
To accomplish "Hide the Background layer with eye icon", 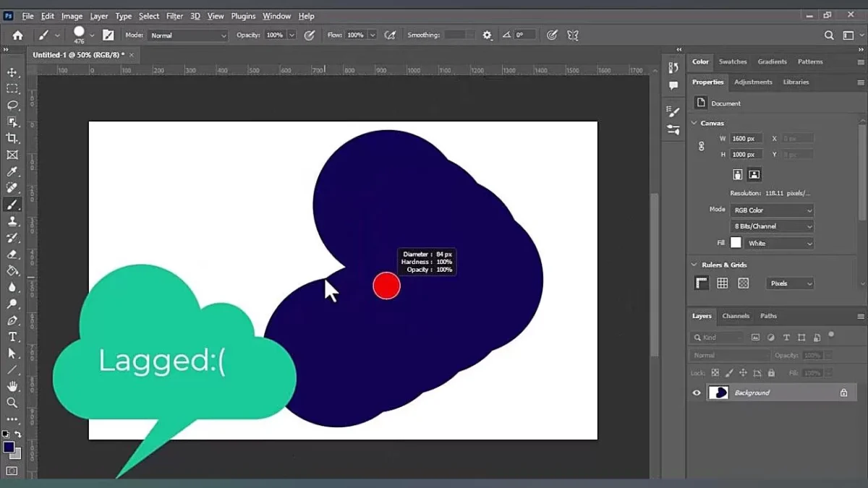I will coord(697,393).
